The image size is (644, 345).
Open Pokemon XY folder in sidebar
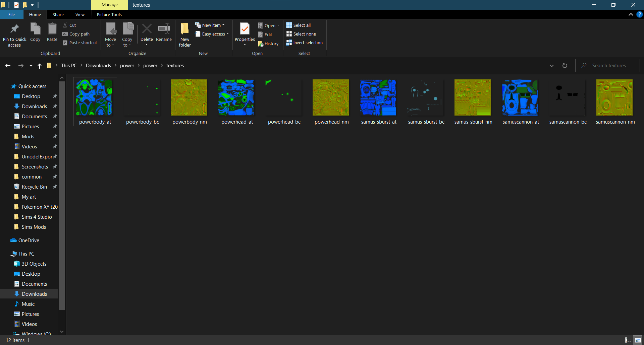[40, 207]
